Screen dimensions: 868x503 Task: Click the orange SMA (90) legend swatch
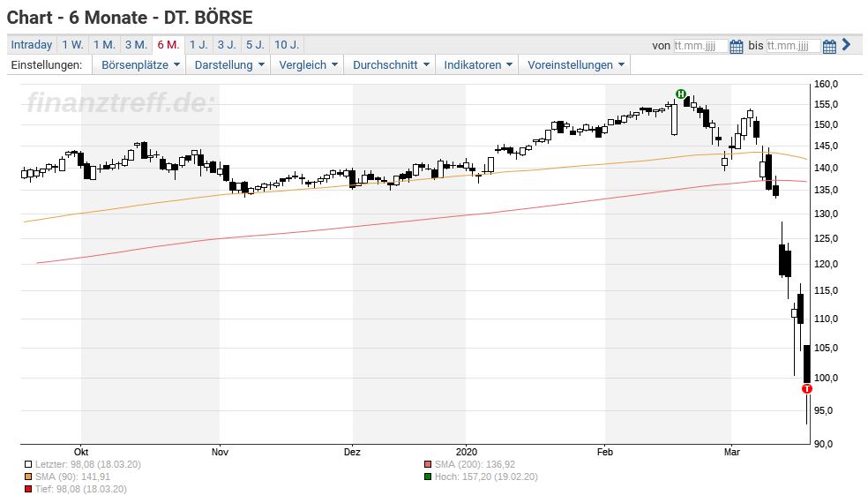(28, 477)
